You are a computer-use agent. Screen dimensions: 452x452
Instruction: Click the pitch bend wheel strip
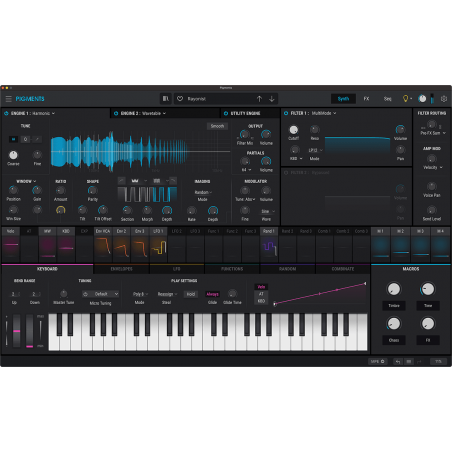click(16, 331)
